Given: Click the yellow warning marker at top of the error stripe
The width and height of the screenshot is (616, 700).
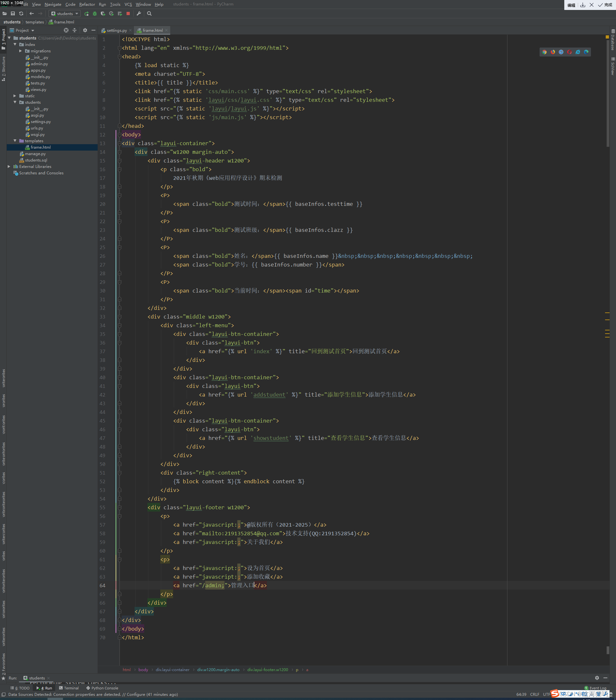Looking at the screenshot, I should click(x=607, y=37).
